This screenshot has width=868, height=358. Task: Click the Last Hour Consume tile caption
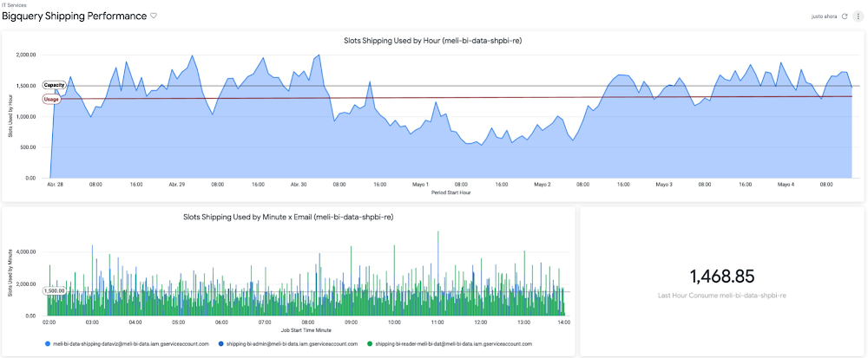pos(720,296)
